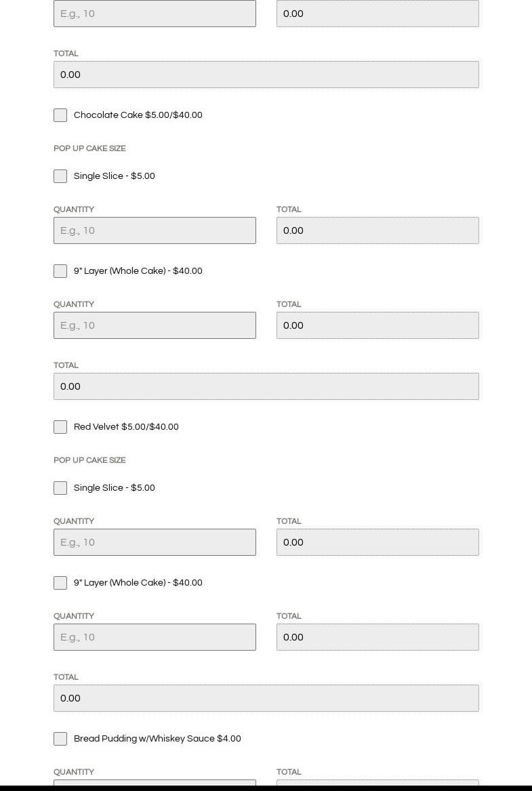Check Single Slice option under Red Velvet
The width and height of the screenshot is (532, 791).
click(x=60, y=488)
